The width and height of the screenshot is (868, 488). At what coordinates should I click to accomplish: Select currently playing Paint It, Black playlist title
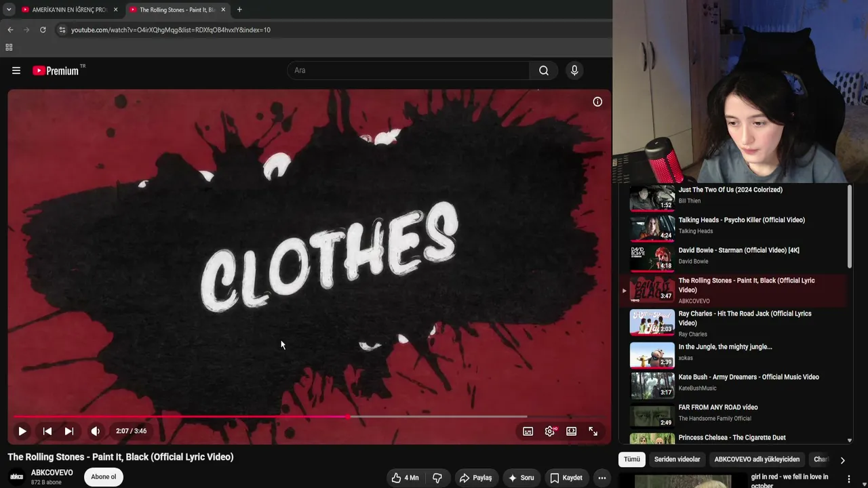pyautogui.click(x=747, y=285)
